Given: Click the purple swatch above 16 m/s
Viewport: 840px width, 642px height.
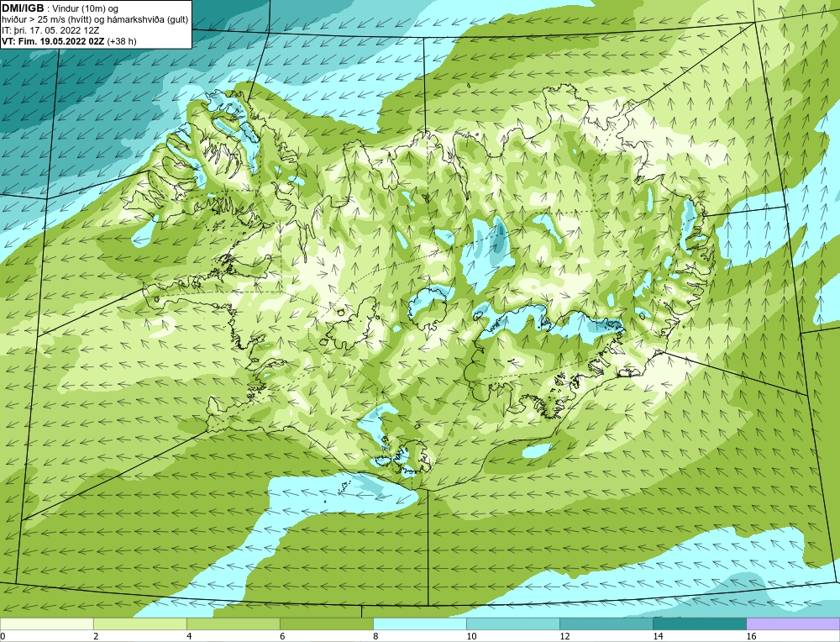Looking at the screenshot, I should (793, 624).
